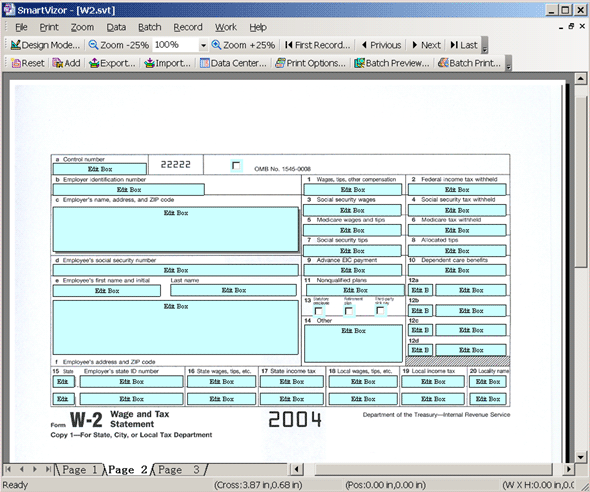
Task: Restore the inner document window
Action: [571, 26]
